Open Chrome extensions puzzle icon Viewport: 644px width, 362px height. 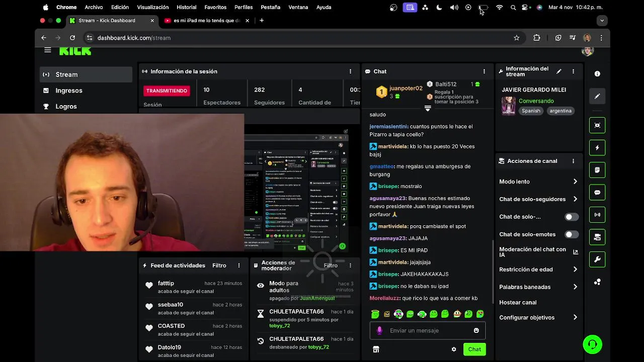537,38
